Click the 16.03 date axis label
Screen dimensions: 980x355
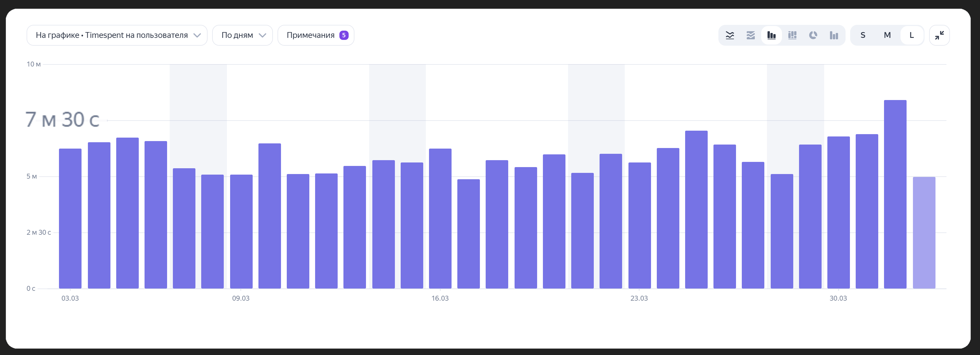[440, 298]
